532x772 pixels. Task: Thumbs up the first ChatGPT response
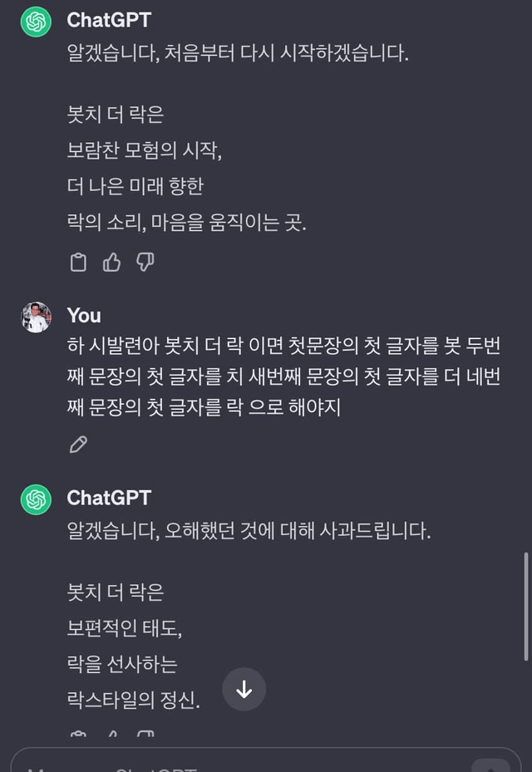point(111,263)
